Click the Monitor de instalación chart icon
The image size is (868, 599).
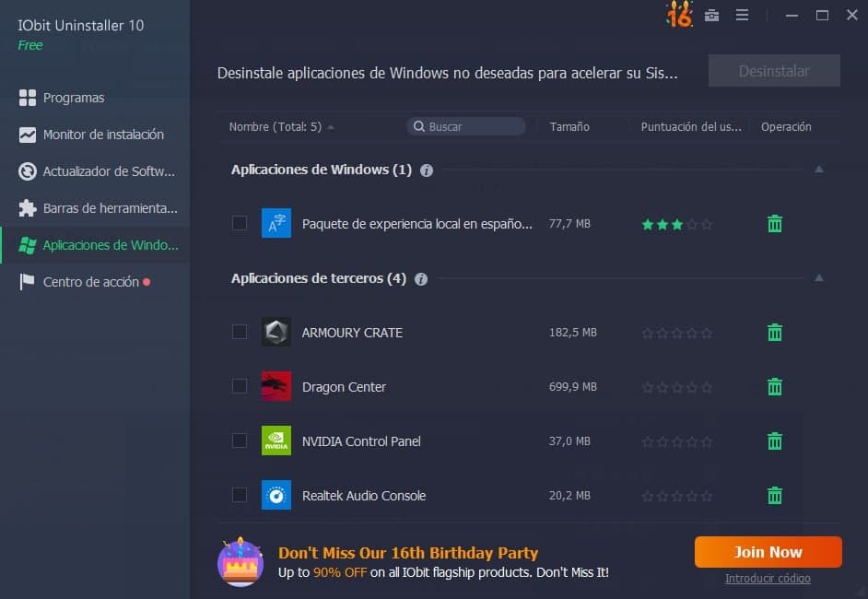[27, 135]
